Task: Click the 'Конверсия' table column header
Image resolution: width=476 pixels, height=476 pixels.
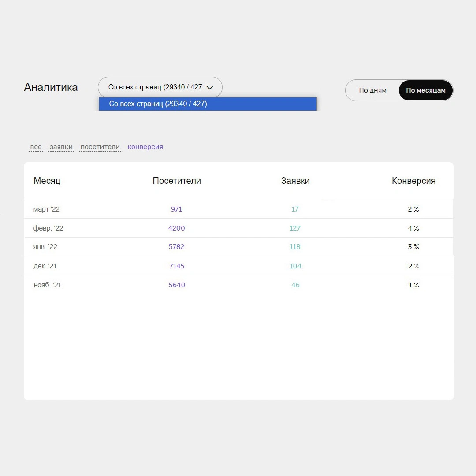Action: click(413, 181)
